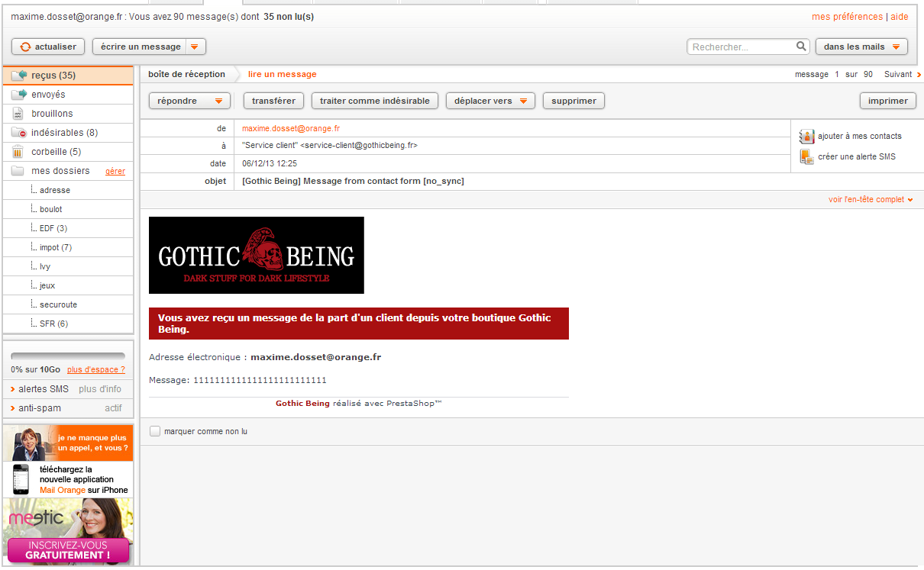The width and height of the screenshot is (924, 570).
Task: Click INSCRIVEZ-VOUS GRATUITEMENT button in Meetic ad
Action: 68,550
